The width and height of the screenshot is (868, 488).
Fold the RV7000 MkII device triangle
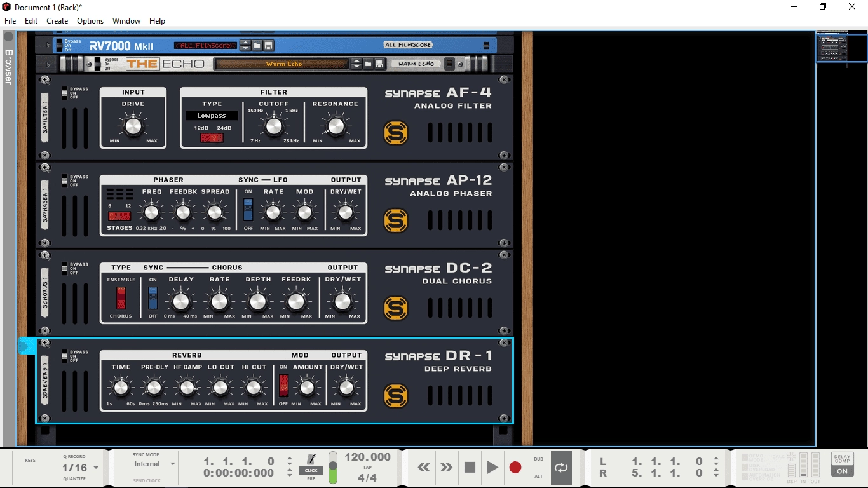click(x=48, y=45)
